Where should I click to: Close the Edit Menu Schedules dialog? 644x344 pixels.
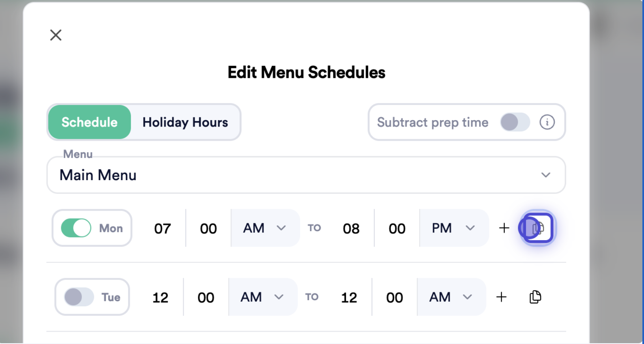56,35
